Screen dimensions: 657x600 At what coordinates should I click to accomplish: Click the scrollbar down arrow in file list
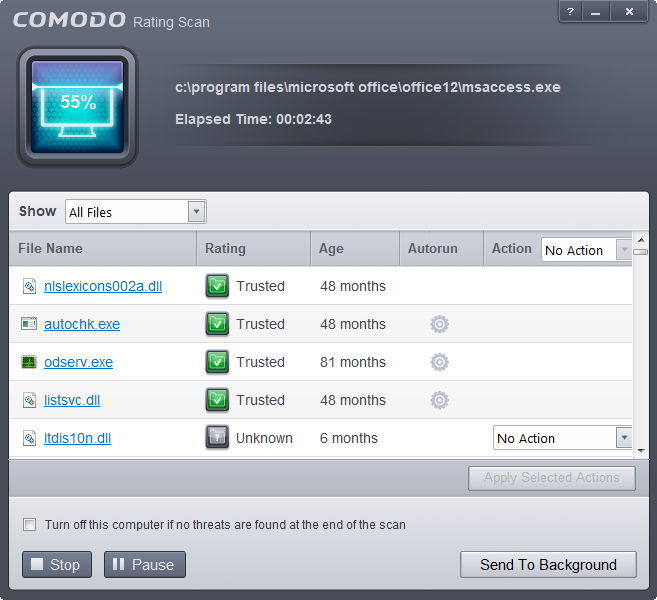641,451
